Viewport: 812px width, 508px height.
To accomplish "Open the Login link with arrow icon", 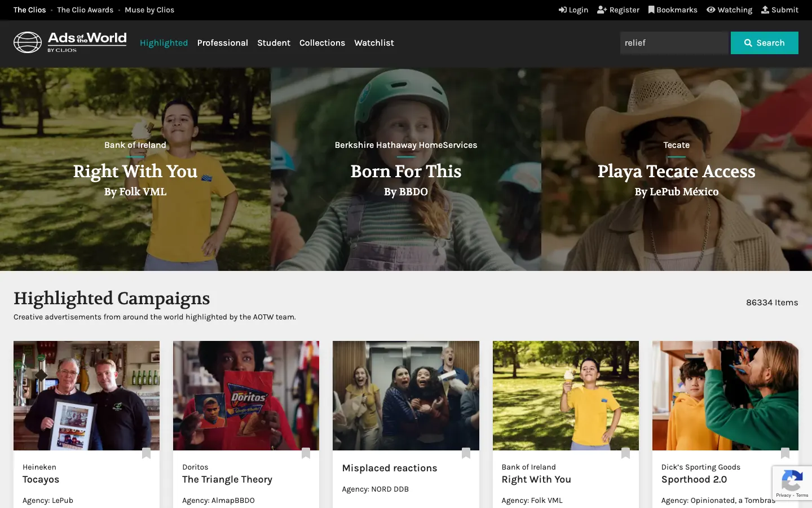I will coord(573,10).
